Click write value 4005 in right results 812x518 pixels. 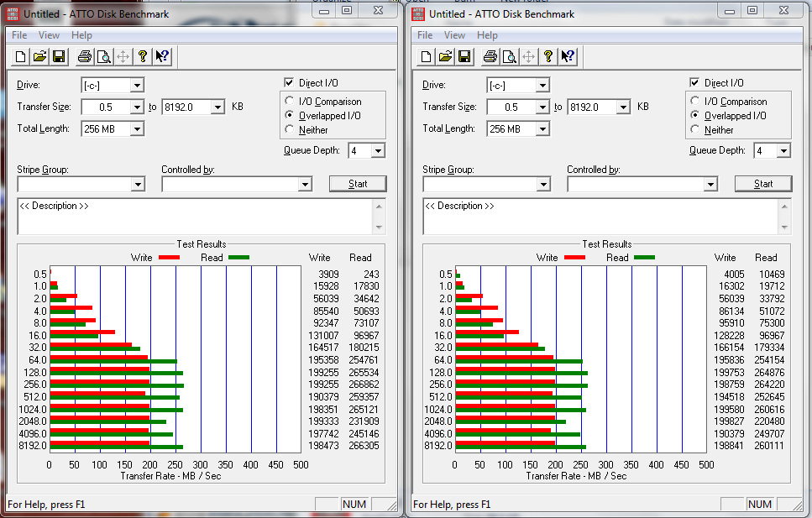[x=734, y=274]
